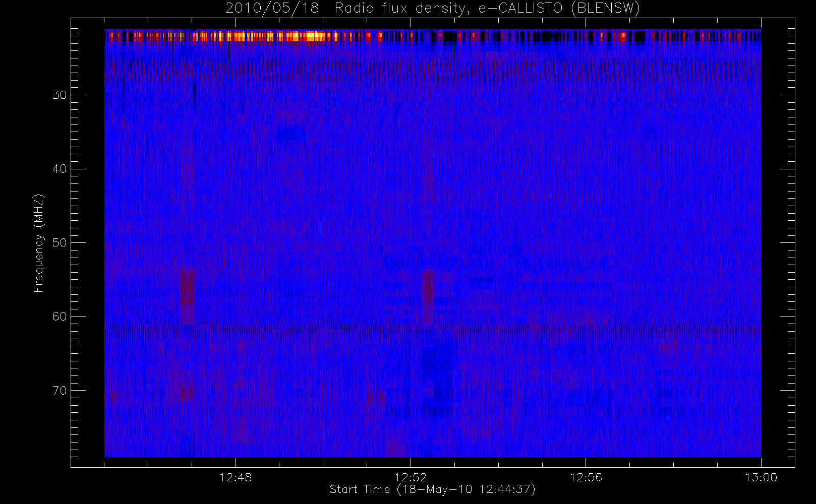Viewport: 816px width, 504px height.
Task: Select the 60 frequency tick label
Action: pyautogui.click(x=60, y=317)
